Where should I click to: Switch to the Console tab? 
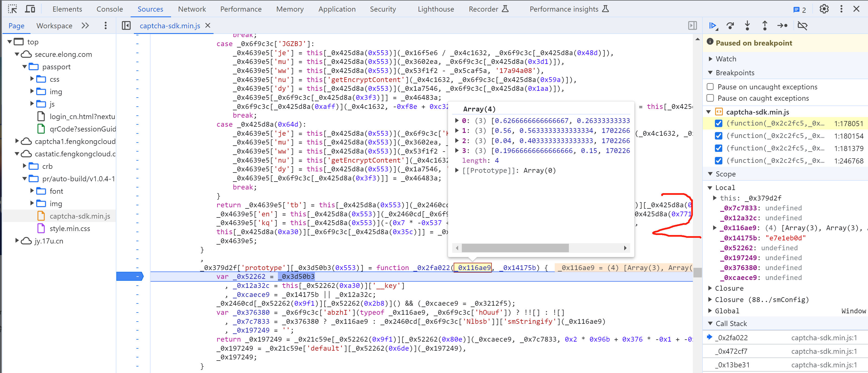click(110, 9)
